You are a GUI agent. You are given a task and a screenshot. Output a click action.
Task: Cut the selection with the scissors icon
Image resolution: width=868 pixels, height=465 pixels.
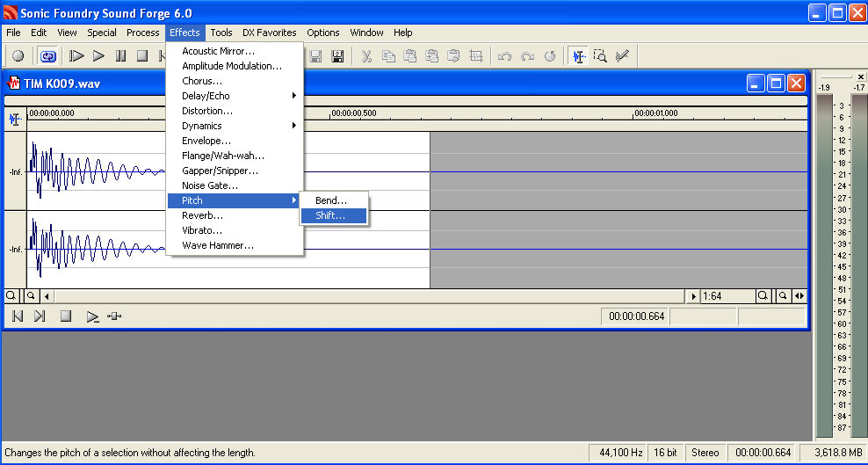366,56
